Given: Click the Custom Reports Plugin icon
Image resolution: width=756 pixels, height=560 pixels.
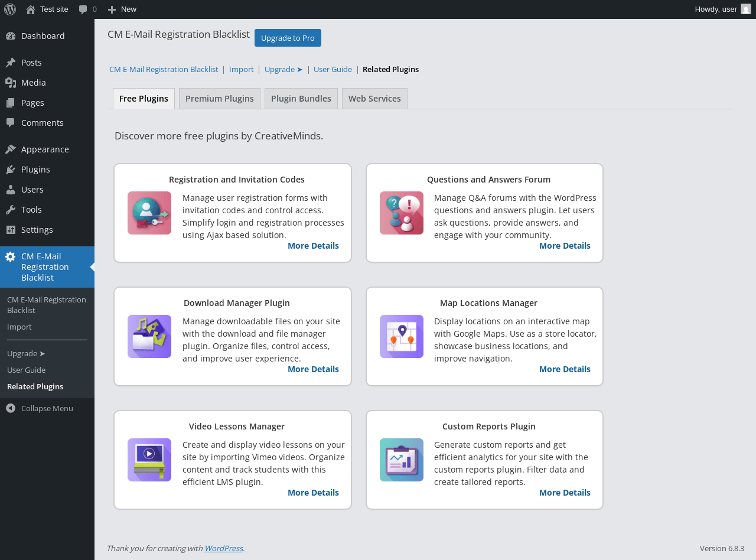Looking at the screenshot, I should pos(402,460).
